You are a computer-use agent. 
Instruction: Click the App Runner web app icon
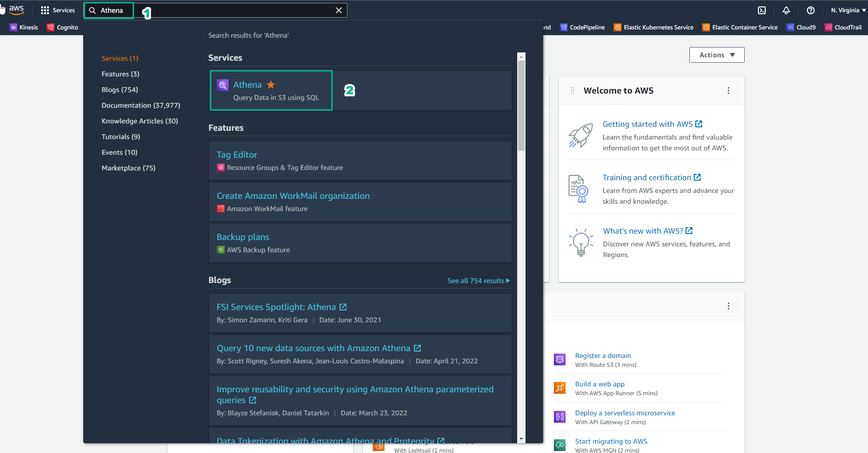[x=560, y=388]
